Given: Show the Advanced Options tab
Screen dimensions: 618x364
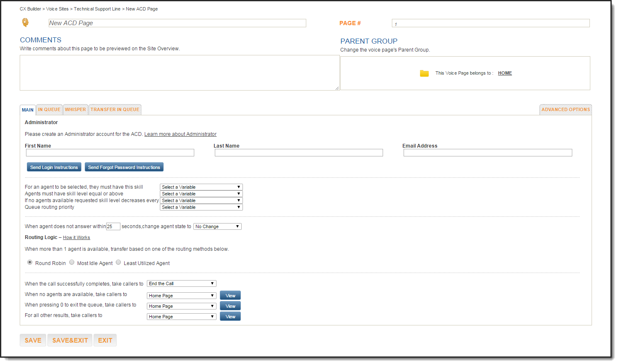Looking at the screenshot, I should (x=565, y=110).
